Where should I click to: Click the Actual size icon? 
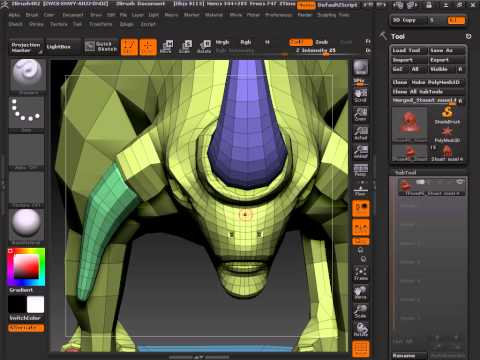(x=360, y=133)
